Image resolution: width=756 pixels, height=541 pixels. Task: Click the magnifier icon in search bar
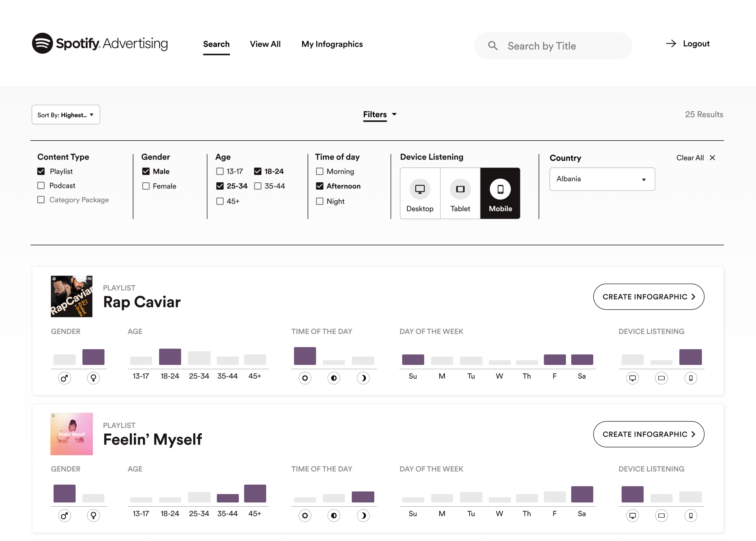click(x=493, y=46)
